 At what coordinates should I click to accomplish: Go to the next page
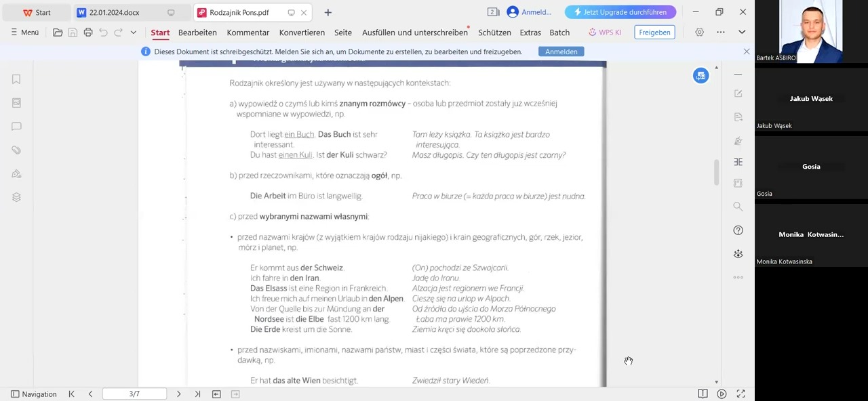click(178, 394)
